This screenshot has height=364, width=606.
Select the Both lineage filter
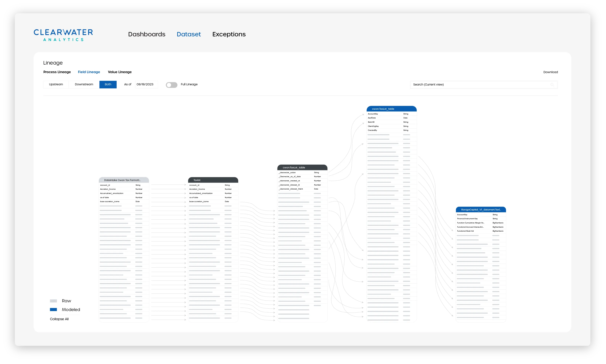point(108,84)
